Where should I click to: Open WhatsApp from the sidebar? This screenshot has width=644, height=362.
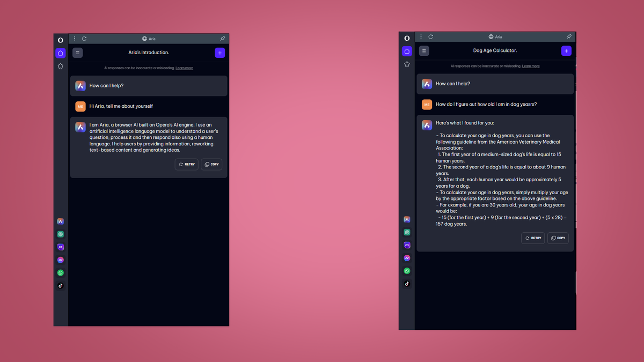click(60, 272)
